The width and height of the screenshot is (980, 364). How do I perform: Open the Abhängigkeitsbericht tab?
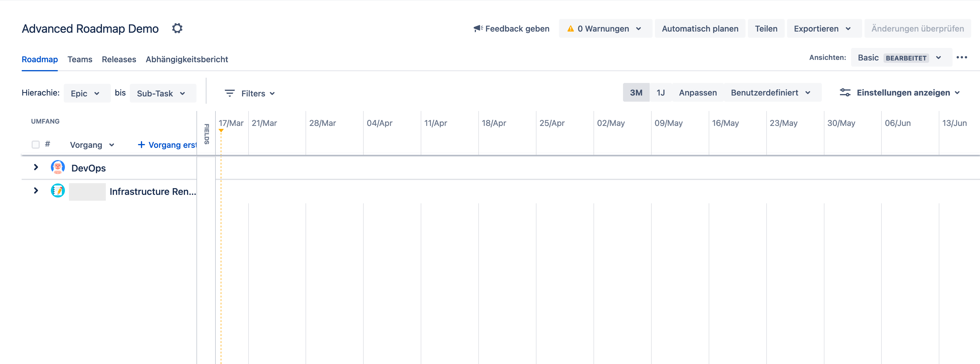pos(187,59)
